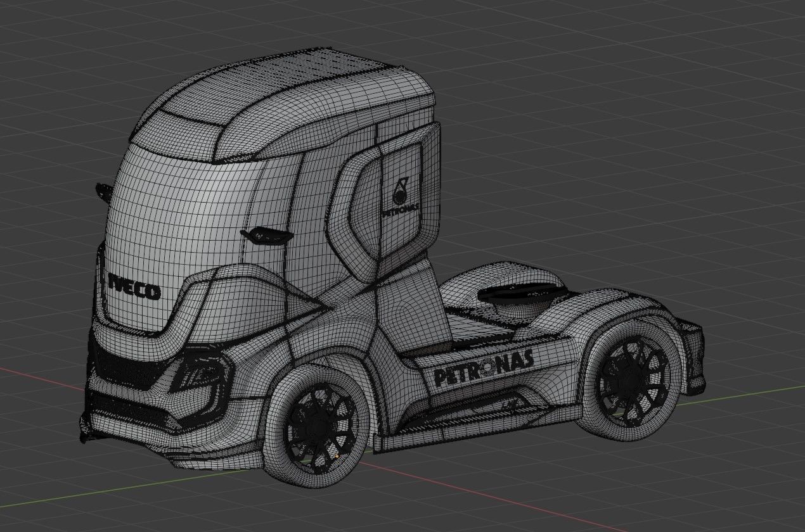This screenshot has height=532, width=805.
Task: Click the IVECO lettering on the cab front
Action: coord(134,286)
